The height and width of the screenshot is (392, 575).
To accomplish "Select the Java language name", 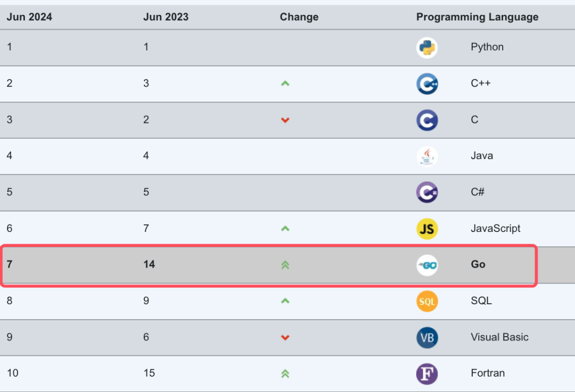I will (x=481, y=156).
